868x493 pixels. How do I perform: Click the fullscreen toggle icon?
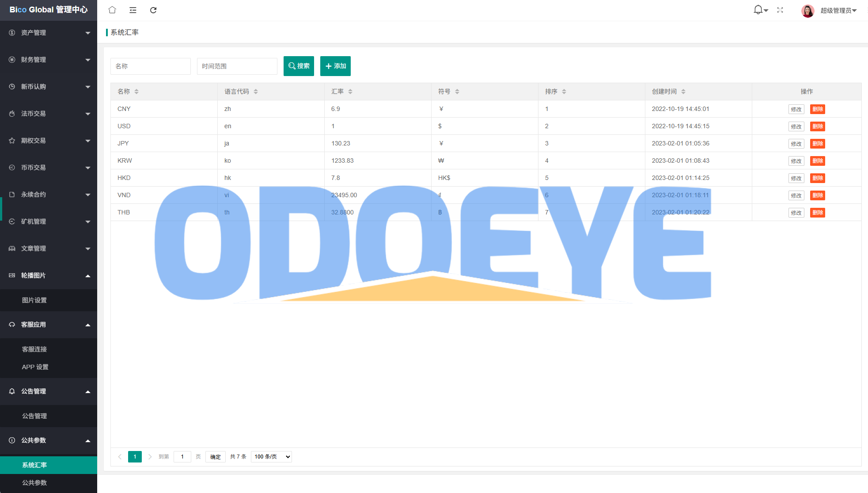(x=780, y=10)
